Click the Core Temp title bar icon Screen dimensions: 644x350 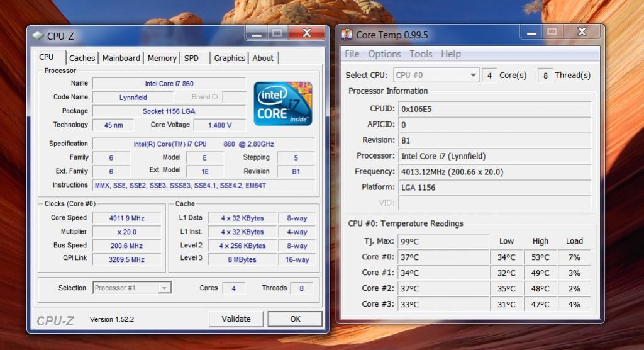pyautogui.click(x=347, y=35)
